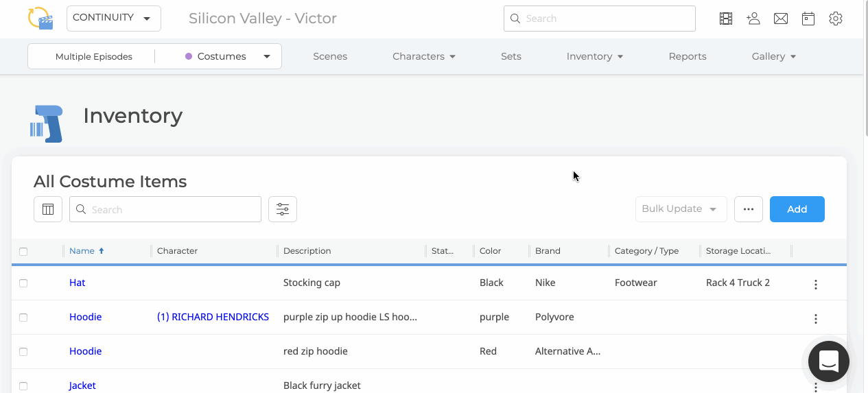Viewport: 868px width, 393px height.
Task: Sort by the Status column header
Action: (443, 251)
